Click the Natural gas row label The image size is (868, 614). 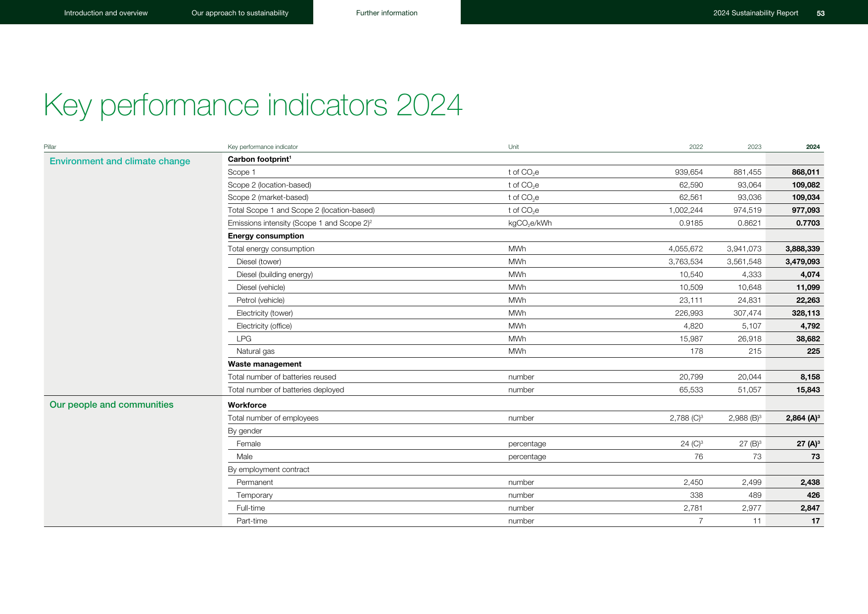(x=255, y=351)
